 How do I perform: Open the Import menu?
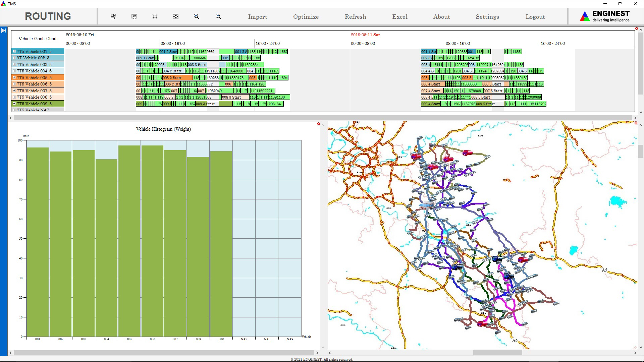pos(257,17)
